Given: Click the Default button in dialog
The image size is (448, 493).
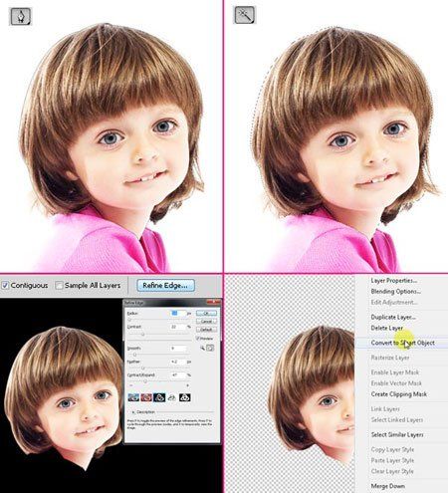Looking at the screenshot, I should pyautogui.click(x=206, y=330).
